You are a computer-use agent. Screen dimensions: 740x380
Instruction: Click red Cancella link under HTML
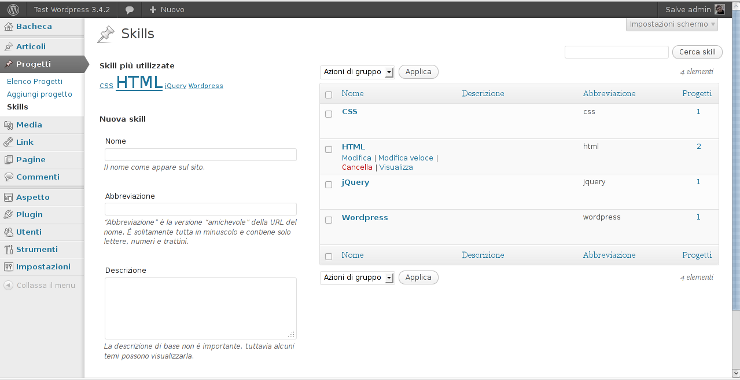coord(357,168)
